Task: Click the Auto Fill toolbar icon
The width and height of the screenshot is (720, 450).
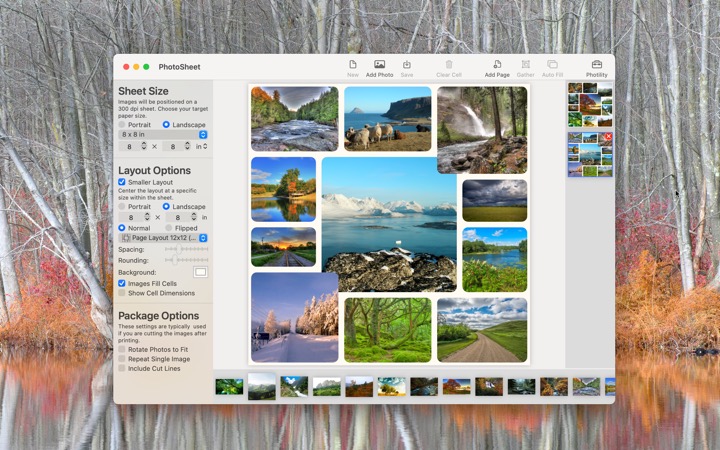Action: click(x=552, y=64)
